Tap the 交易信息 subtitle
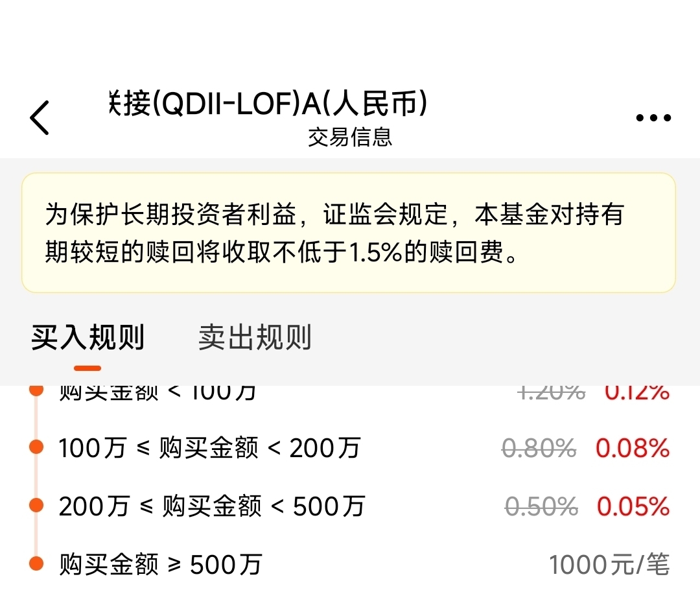This screenshot has height=603, width=700. click(x=350, y=137)
